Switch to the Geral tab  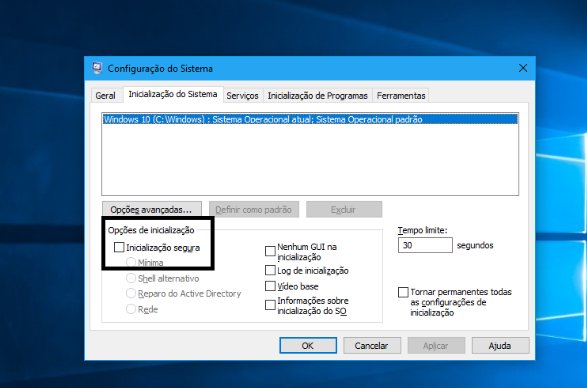105,96
